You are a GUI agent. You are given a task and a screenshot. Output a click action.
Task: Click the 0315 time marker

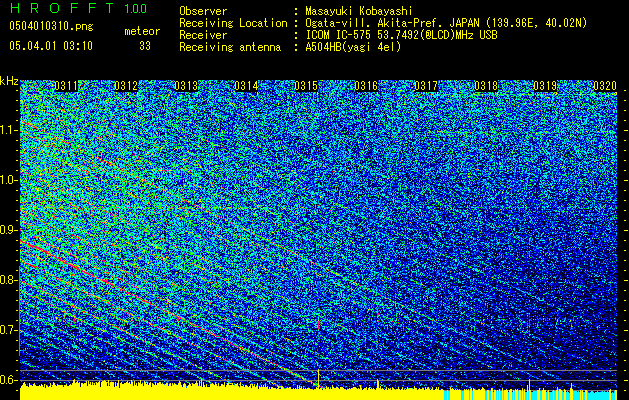[306, 86]
